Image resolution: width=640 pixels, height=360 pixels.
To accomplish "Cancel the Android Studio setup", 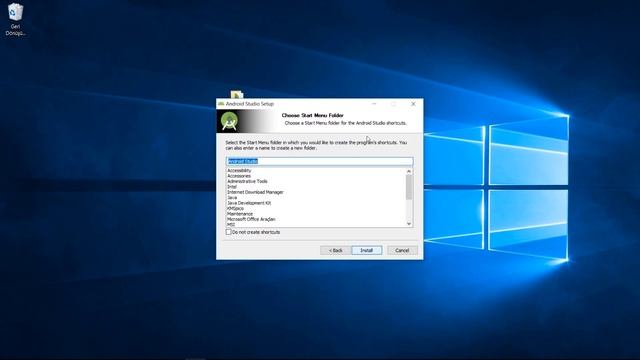I will tap(402, 250).
